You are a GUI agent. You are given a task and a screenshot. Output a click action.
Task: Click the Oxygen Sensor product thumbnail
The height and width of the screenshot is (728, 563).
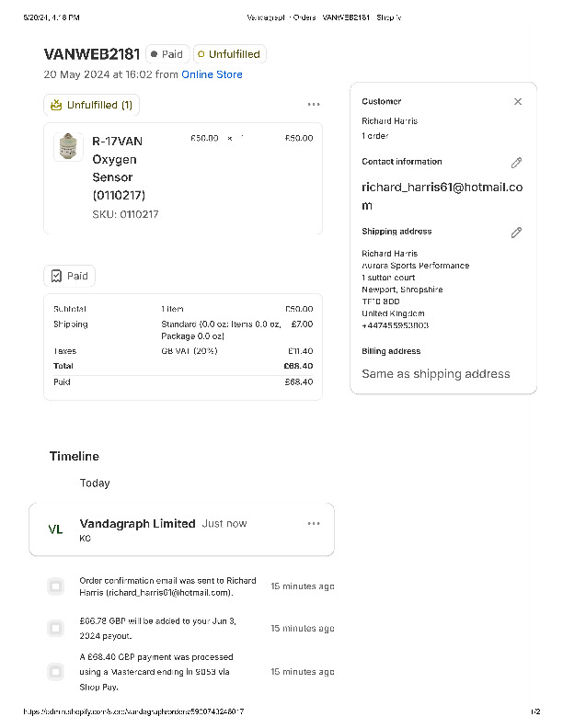click(x=68, y=147)
